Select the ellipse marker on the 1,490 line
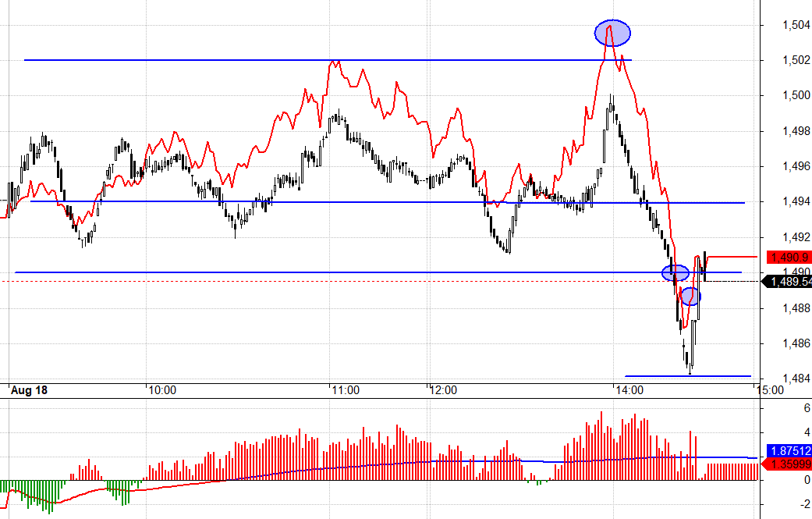Screen dimensions: 812x519 click(675, 273)
